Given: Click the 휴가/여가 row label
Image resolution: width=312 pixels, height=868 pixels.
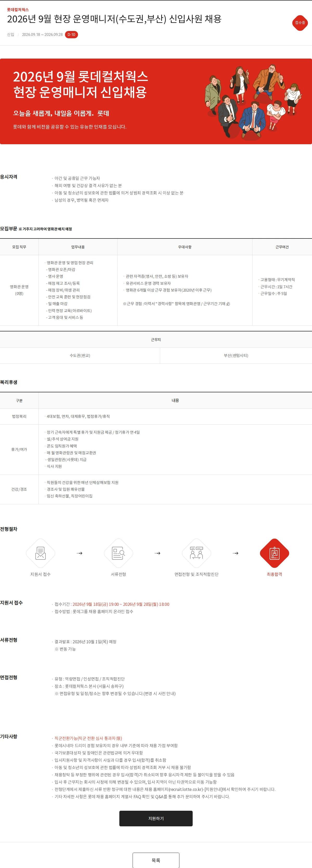Looking at the screenshot, I should (x=19, y=450).
